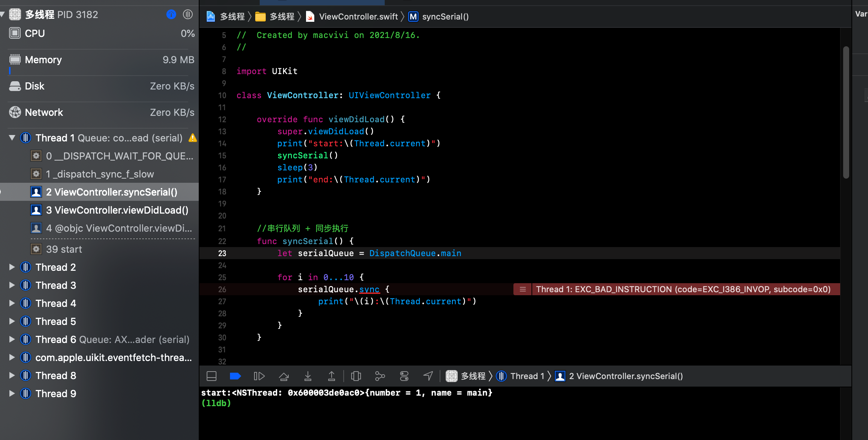Click the underlined sync call

[369, 289]
